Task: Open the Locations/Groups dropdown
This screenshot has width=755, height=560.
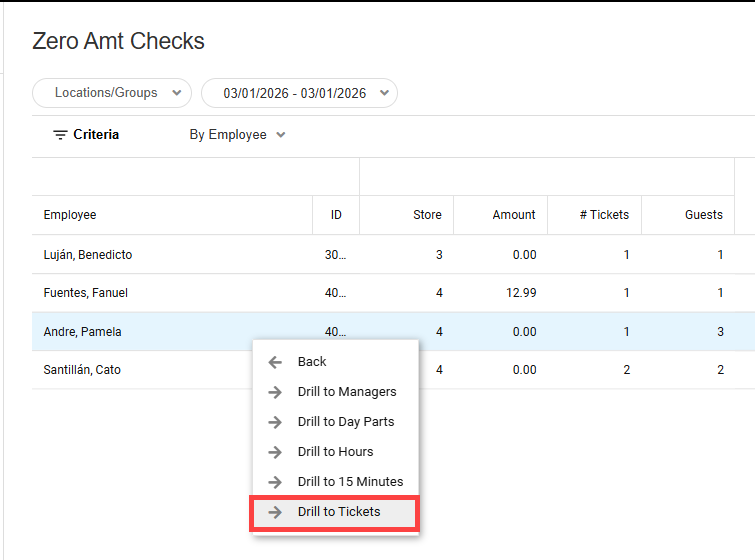Action: tap(112, 93)
